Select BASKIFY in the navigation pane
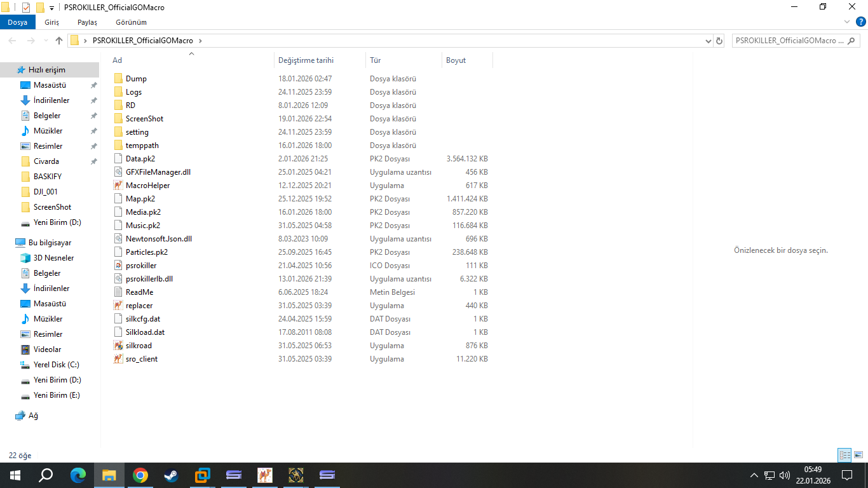The height and width of the screenshot is (488, 868). coord(48,177)
